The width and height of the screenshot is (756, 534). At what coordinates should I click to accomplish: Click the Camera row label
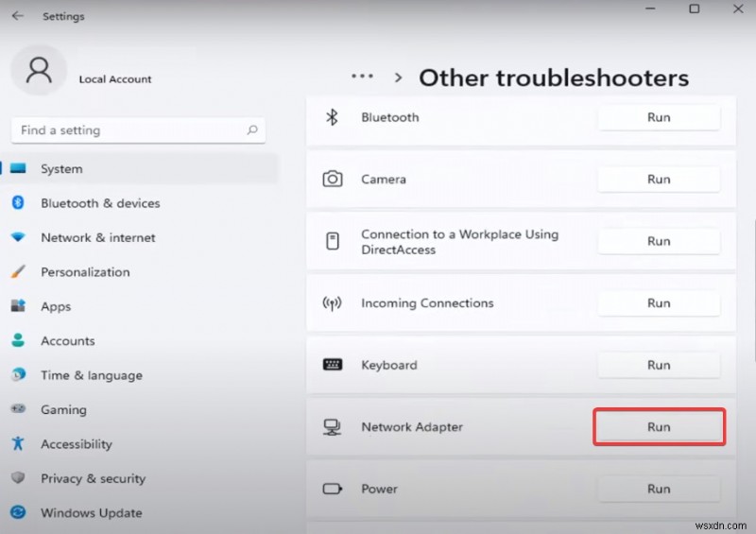click(384, 179)
